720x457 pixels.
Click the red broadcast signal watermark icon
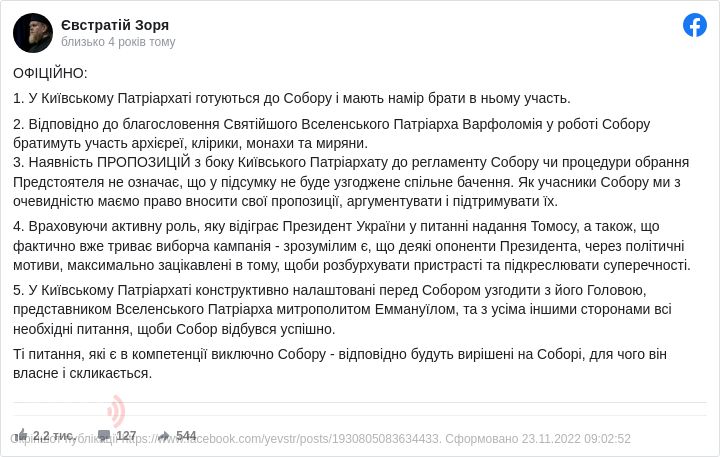[116, 411]
